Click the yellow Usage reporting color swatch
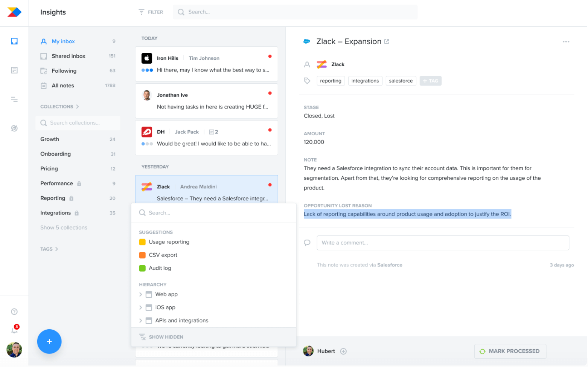Viewport: 588px width, 367px height. pyautogui.click(x=142, y=242)
